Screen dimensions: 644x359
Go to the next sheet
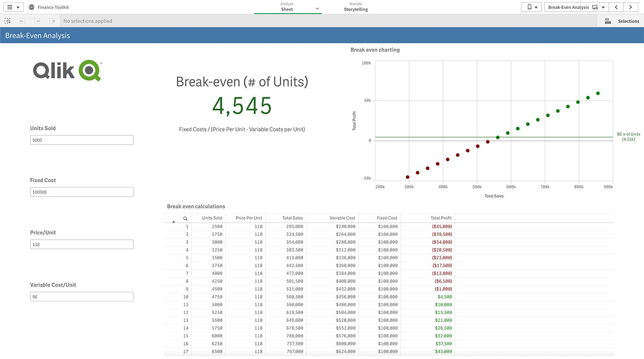click(x=631, y=7)
